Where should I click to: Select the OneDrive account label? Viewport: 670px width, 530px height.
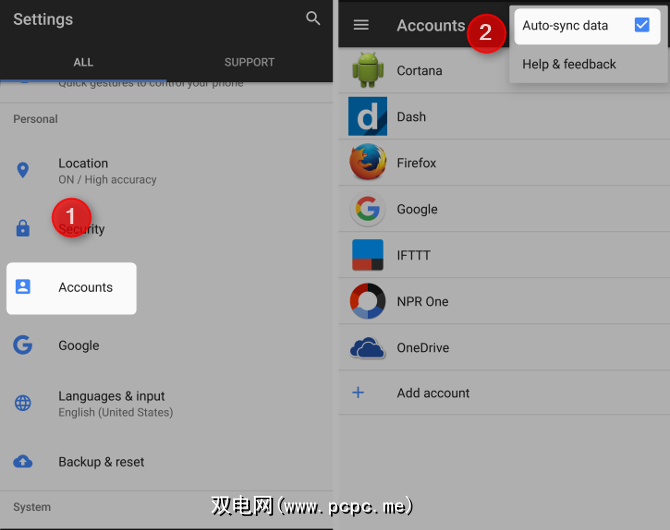[x=423, y=347]
